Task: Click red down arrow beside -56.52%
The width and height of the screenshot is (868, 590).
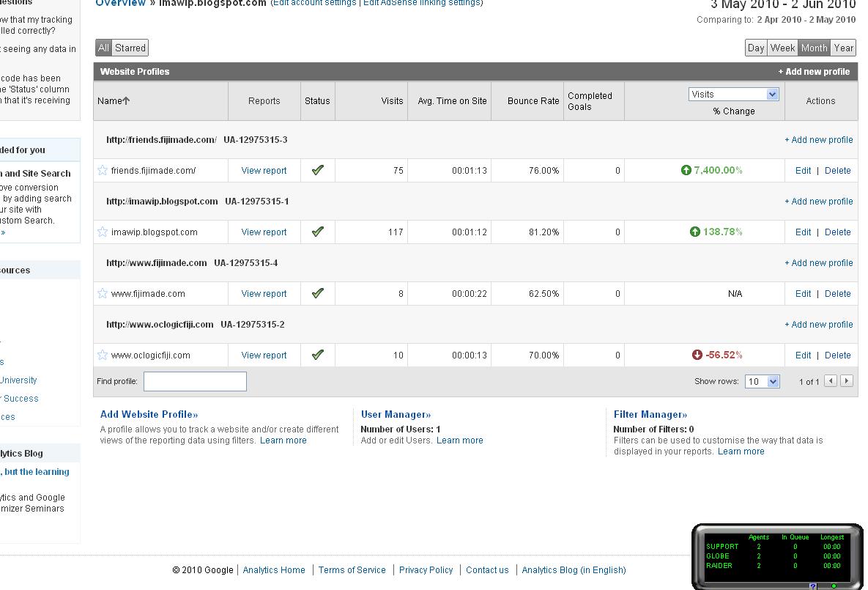Action: point(697,355)
